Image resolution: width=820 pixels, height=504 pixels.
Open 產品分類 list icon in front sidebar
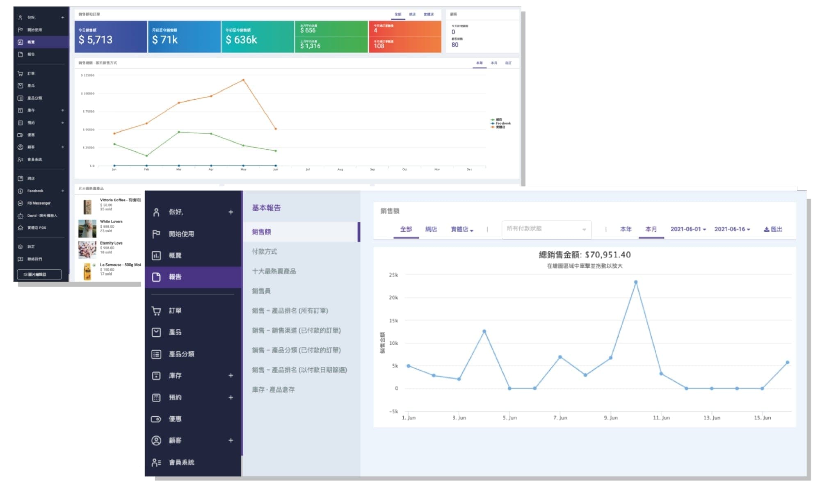point(156,354)
